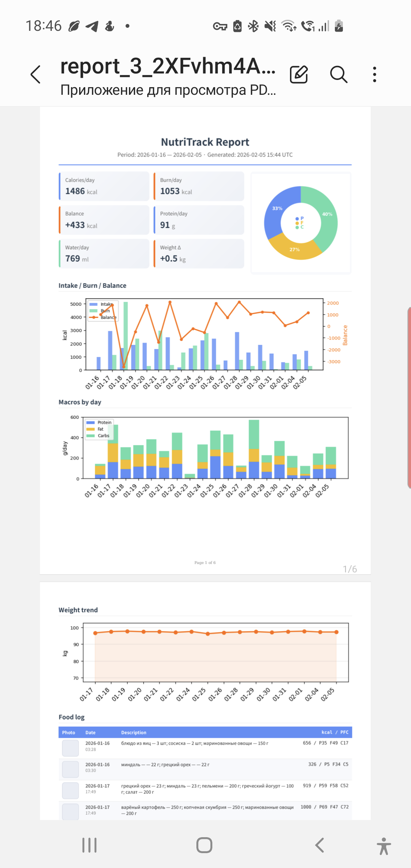Tap the Calories/day 1486 kcal card
Image resolution: width=411 pixels, height=868 pixels.
pyautogui.click(x=104, y=186)
